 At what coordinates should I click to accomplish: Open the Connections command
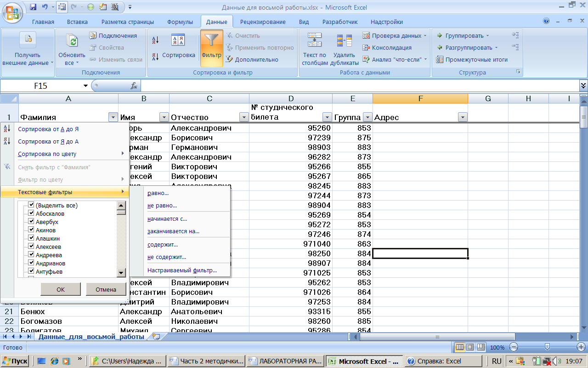[x=113, y=35]
